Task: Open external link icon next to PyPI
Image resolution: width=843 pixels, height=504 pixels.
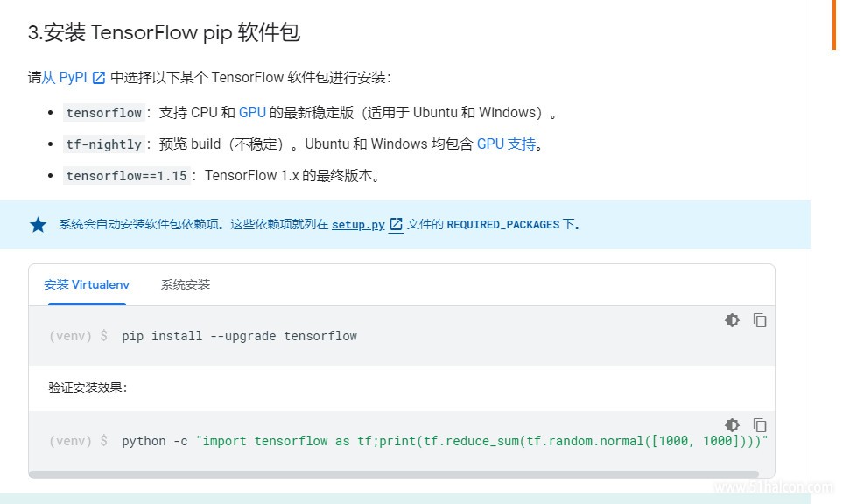Action: 98,78
